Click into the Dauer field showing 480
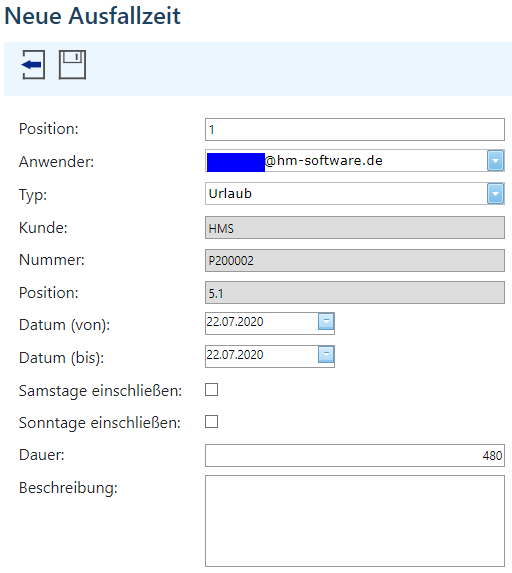The image size is (512, 573). (354, 455)
